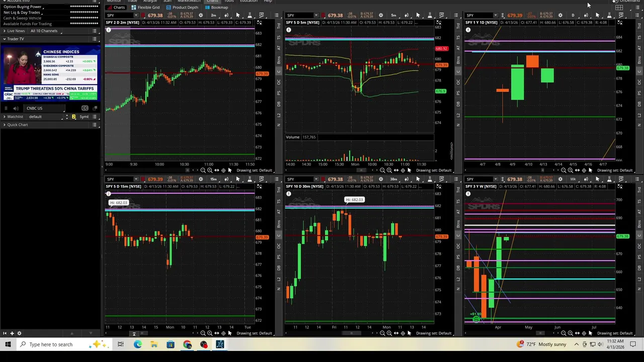Collapse the Trader TV section

[4, 39]
